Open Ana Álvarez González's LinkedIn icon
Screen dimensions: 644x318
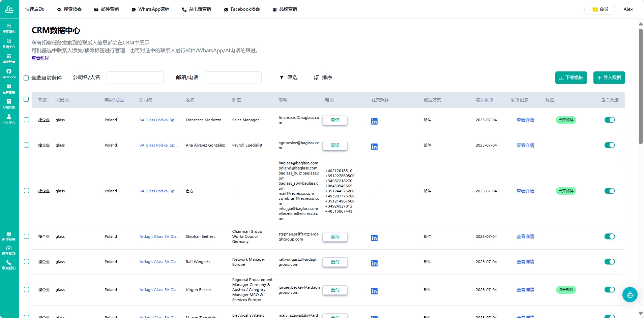pyautogui.click(x=374, y=147)
